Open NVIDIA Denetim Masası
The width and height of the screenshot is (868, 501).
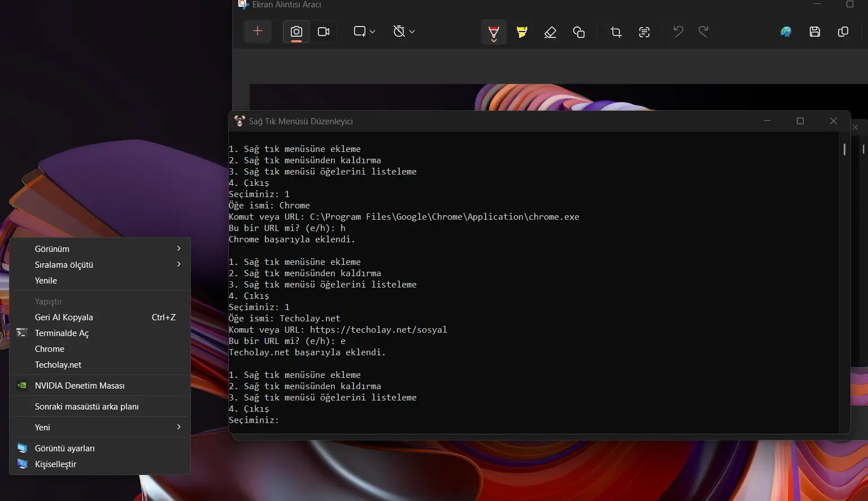tap(100, 385)
